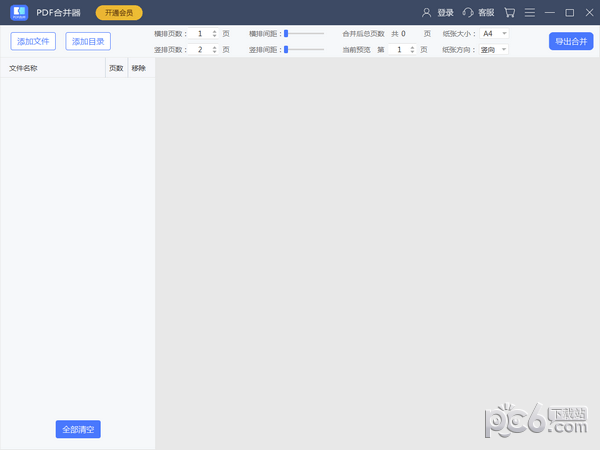The image size is (600, 450).
Task: Open the 登录 login link
Action: [445, 13]
